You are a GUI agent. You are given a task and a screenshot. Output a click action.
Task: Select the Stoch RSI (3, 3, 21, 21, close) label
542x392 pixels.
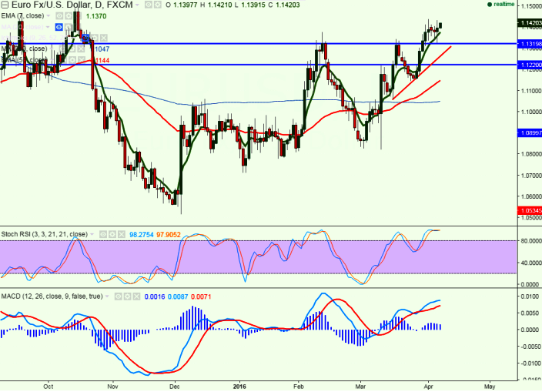(x=44, y=234)
